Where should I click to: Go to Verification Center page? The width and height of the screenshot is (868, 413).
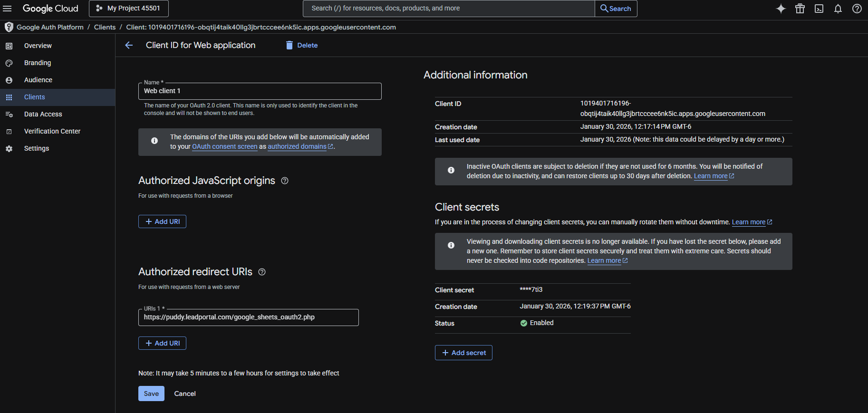coord(52,131)
